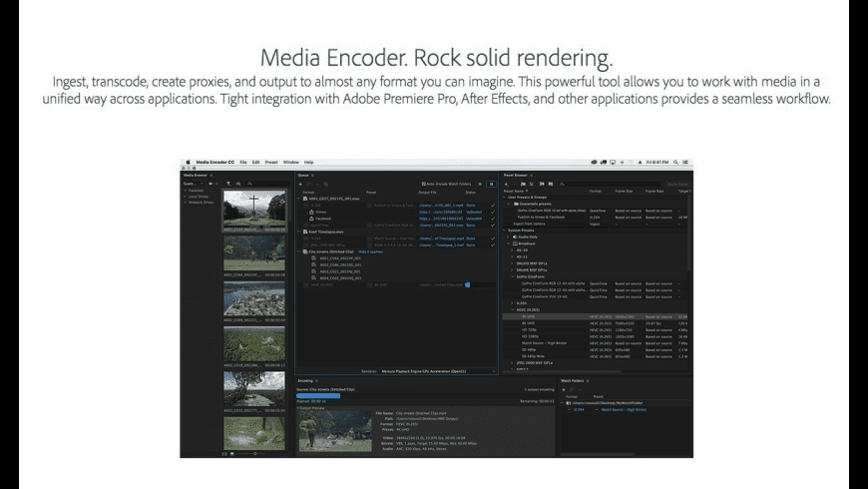This screenshot has height=489, width=868.
Task: Click Add Source plus icon in Queue
Action: 300,184
